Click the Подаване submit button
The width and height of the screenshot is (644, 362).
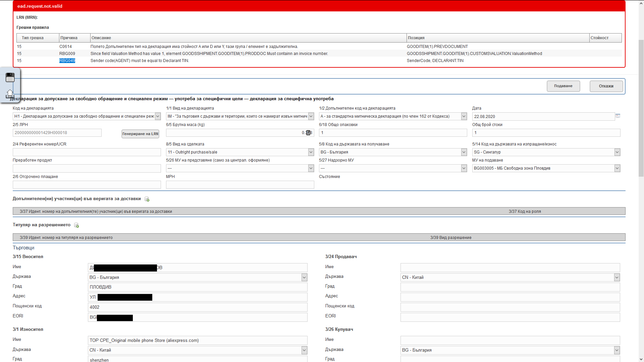pyautogui.click(x=563, y=86)
